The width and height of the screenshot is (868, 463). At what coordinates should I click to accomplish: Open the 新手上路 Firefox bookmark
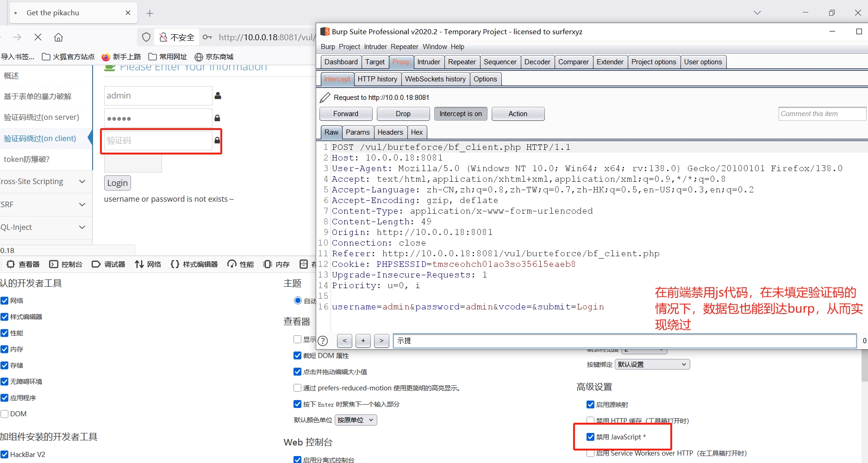[121, 56]
